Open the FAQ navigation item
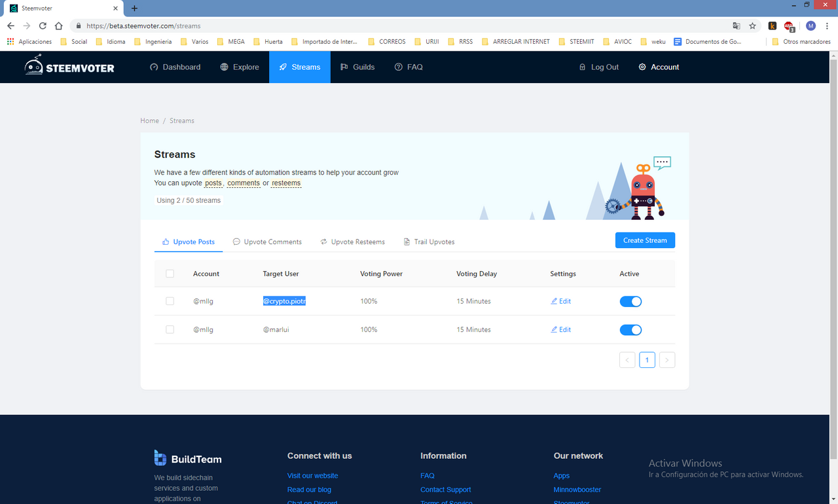Viewport: 838px width, 504px height. tap(409, 67)
